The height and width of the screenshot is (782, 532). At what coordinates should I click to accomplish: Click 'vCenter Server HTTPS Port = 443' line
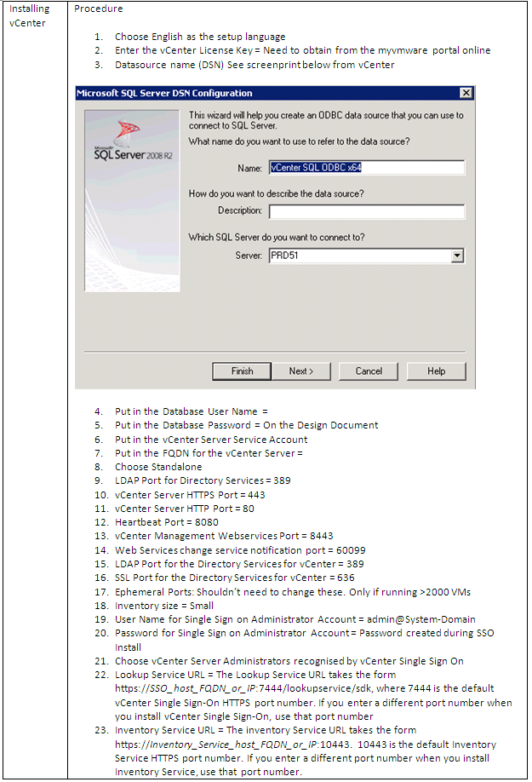click(190, 495)
